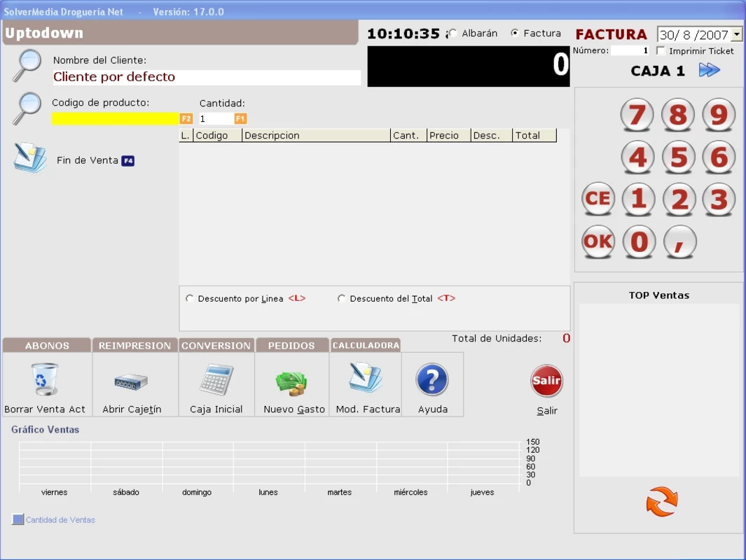Tap the comma key on keypad
Screen dimensions: 746x560
(680, 241)
